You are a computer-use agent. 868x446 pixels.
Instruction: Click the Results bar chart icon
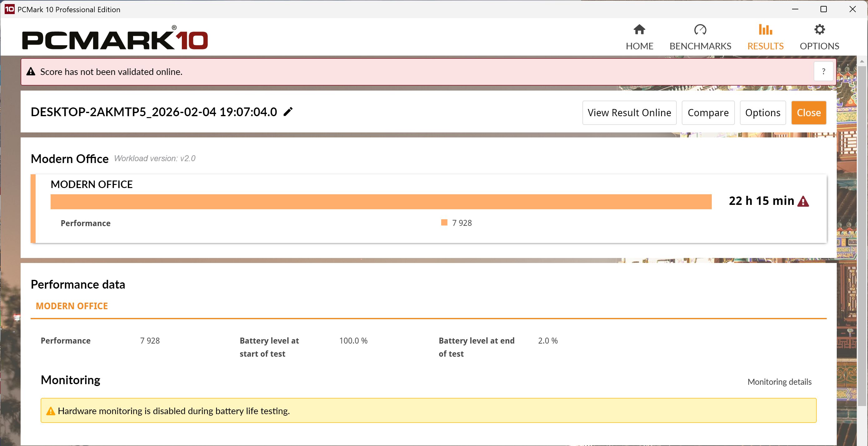coord(765,30)
